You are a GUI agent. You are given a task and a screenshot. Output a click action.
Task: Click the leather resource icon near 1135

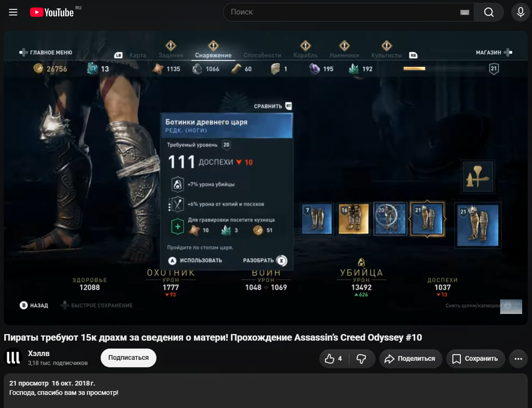coord(158,69)
